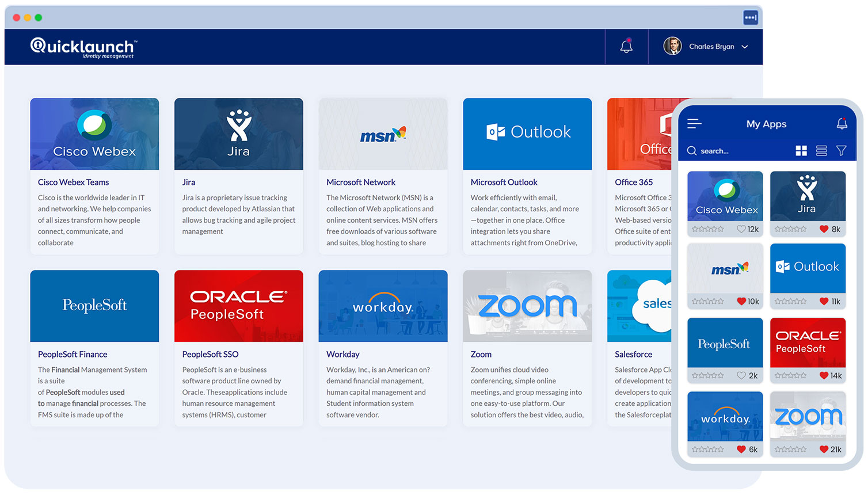Click the Salesforce card title

point(633,354)
